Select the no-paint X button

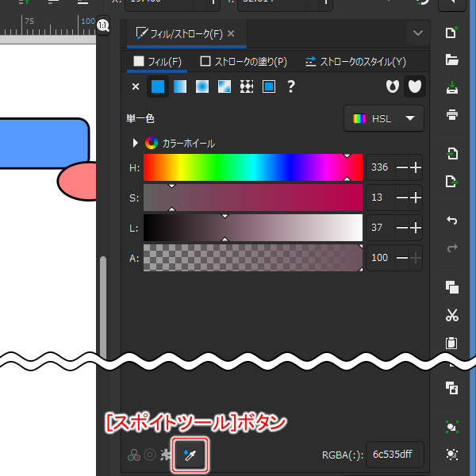tap(136, 86)
